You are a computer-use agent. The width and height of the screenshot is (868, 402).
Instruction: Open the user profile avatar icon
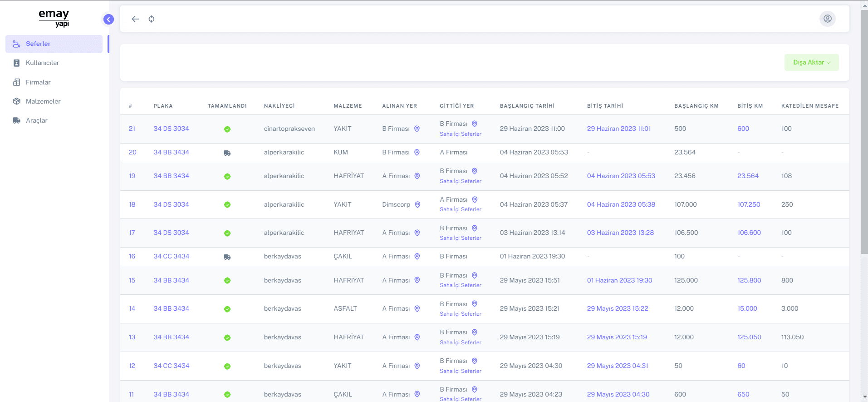click(x=827, y=19)
